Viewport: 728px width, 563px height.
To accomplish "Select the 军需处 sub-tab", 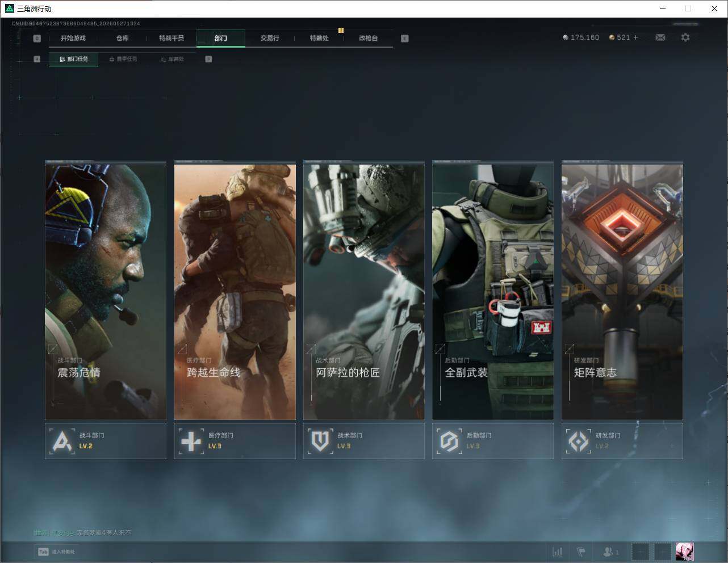I will (x=173, y=59).
